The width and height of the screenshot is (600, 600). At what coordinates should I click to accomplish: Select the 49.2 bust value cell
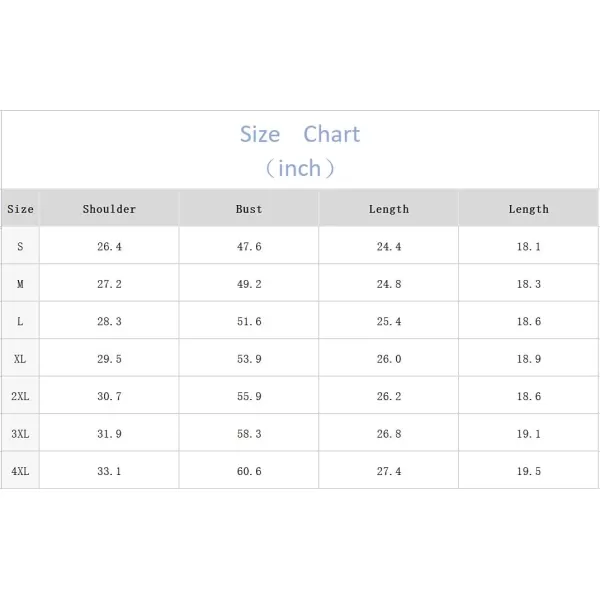[249, 284]
